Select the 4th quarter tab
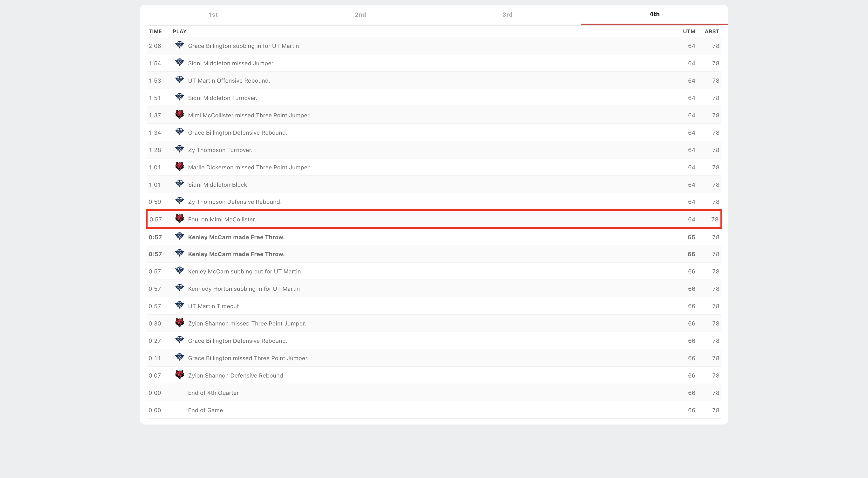This screenshot has width=868, height=478. tap(654, 14)
